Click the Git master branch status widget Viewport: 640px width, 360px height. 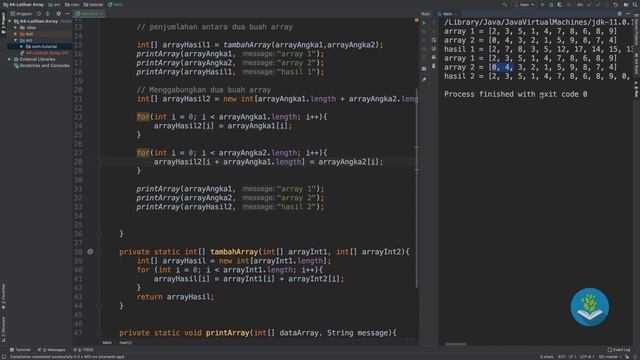click(x=609, y=357)
